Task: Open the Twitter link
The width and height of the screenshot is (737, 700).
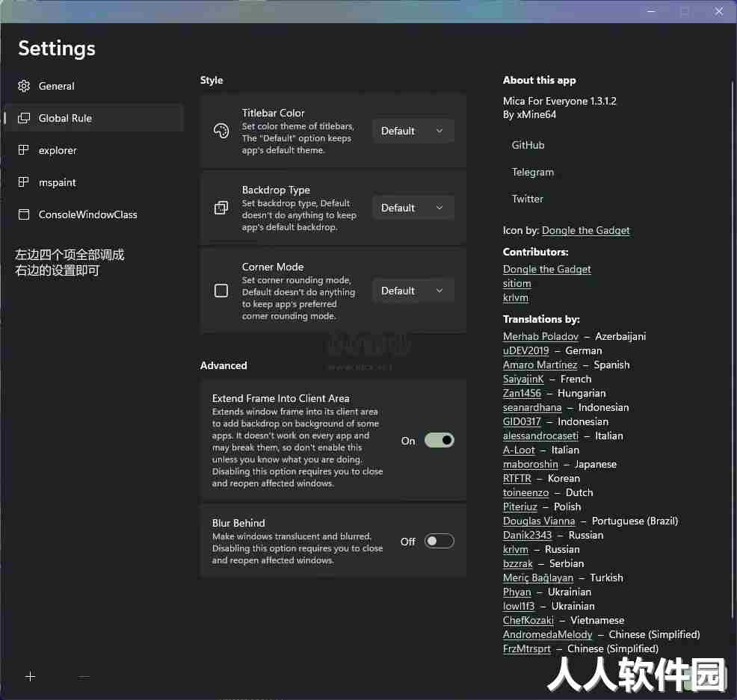Action: (528, 199)
